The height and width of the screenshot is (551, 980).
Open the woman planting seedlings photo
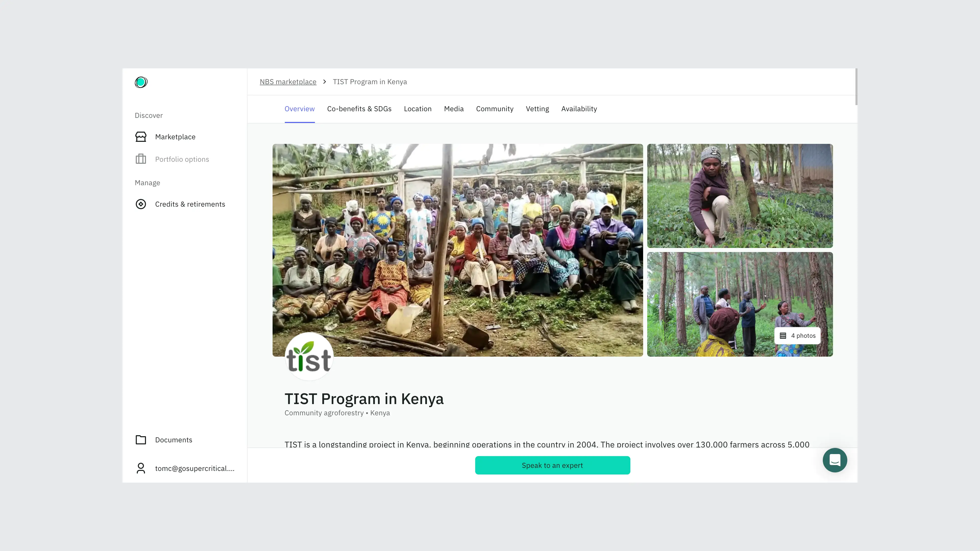coord(740,196)
